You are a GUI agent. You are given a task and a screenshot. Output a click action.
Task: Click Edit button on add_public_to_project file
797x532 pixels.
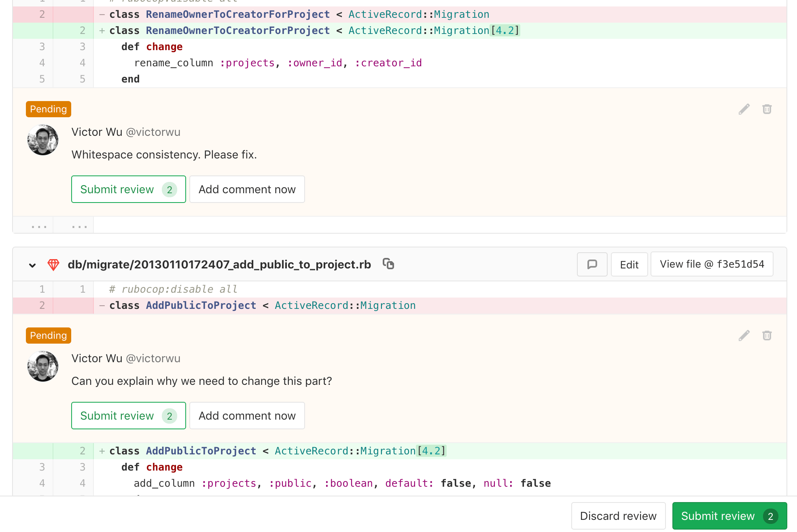(629, 264)
